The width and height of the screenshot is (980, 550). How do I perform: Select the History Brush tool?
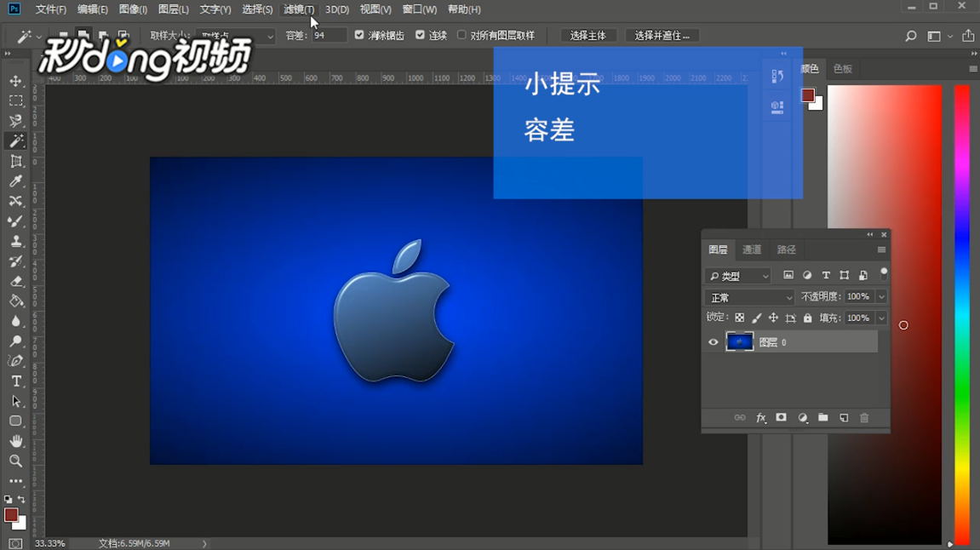(16, 261)
